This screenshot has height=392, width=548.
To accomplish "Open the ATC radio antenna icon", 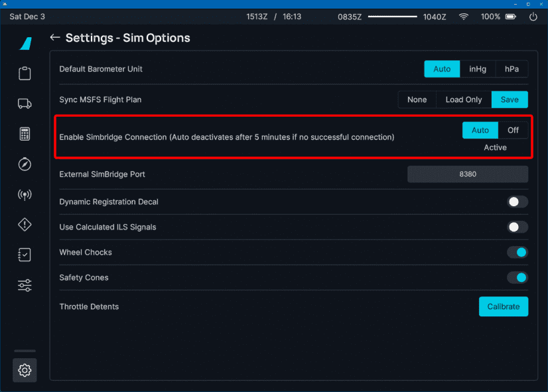I will [25, 194].
